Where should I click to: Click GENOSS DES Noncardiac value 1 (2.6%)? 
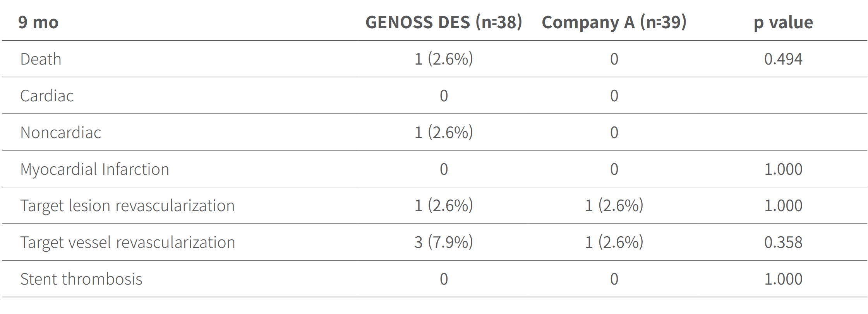[444, 133]
